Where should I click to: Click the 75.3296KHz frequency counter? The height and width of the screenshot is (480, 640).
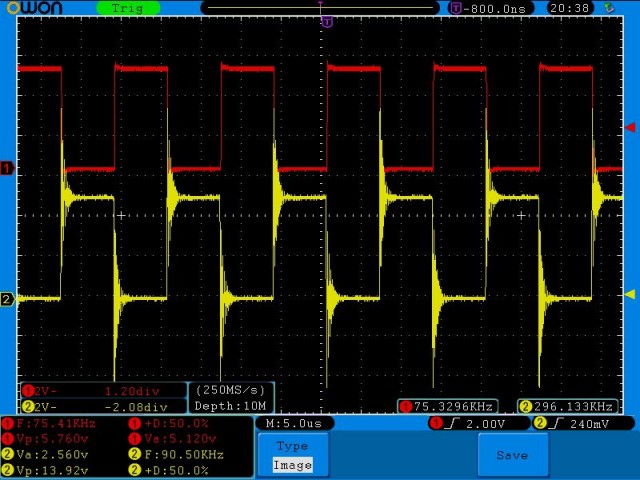(447, 407)
